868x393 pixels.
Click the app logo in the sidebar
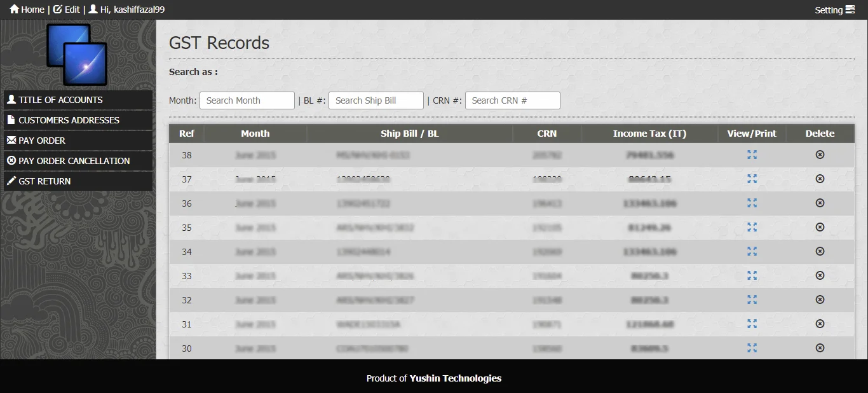pyautogui.click(x=77, y=55)
